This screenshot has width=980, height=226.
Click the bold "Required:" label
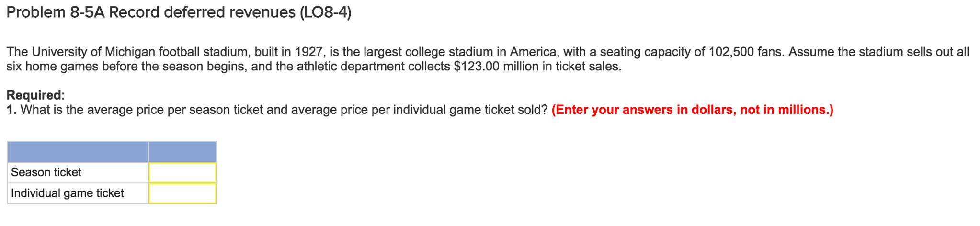(x=36, y=95)
